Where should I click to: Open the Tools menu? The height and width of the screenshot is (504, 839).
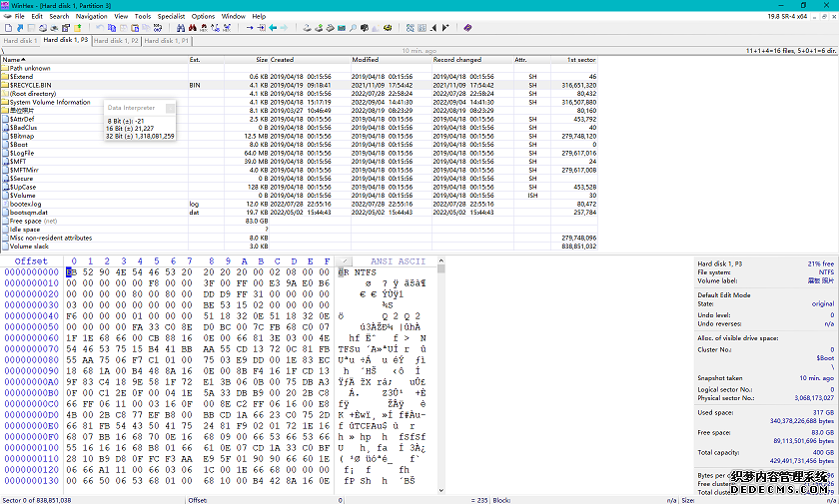click(142, 16)
